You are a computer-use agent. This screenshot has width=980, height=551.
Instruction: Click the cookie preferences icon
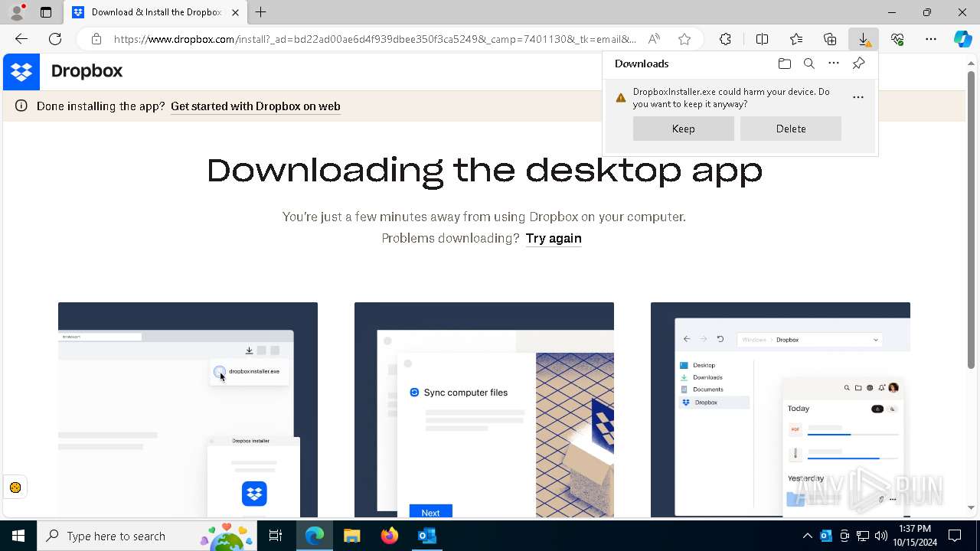(15, 487)
